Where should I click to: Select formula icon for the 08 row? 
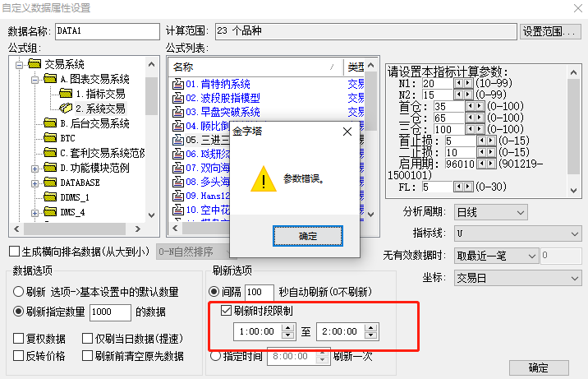177,182
